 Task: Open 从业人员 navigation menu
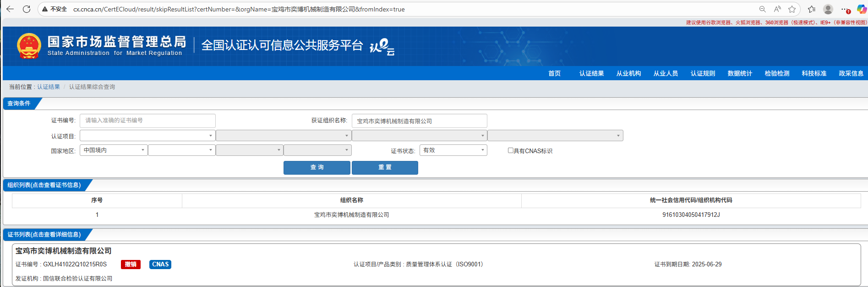[x=666, y=73]
